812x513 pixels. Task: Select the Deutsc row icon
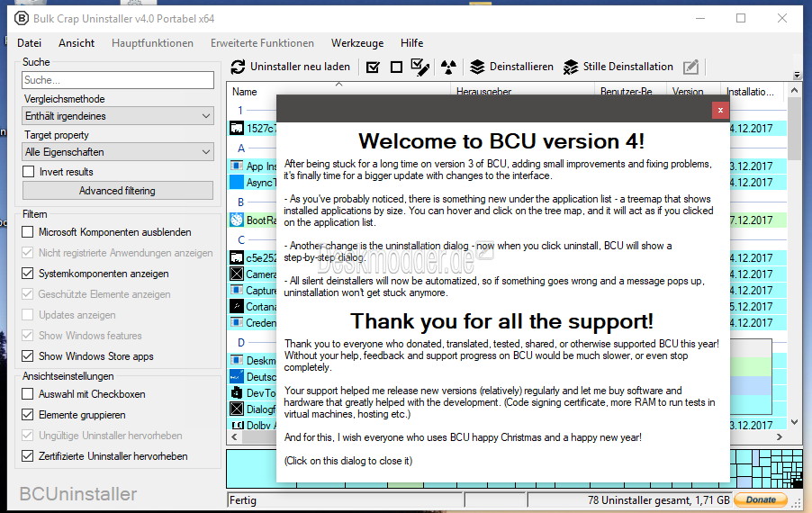tap(237, 376)
